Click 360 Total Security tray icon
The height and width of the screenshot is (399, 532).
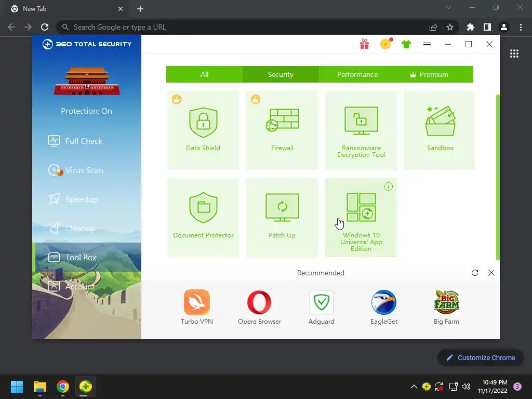(x=427, y=387)
